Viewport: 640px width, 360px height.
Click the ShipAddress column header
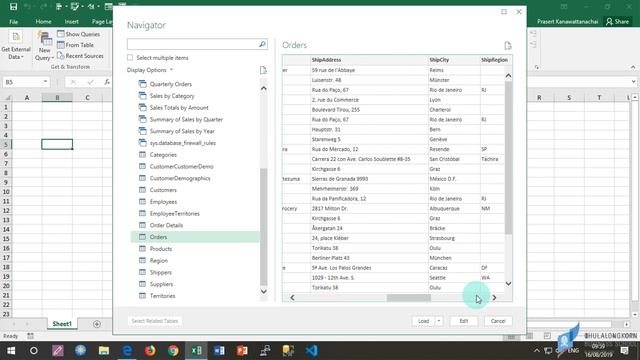(369, 60)
